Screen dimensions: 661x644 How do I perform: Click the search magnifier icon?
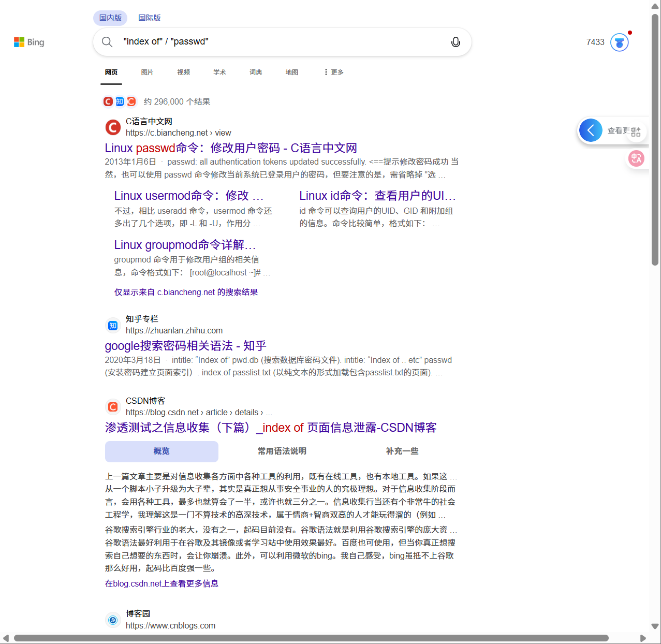(107, 42)
